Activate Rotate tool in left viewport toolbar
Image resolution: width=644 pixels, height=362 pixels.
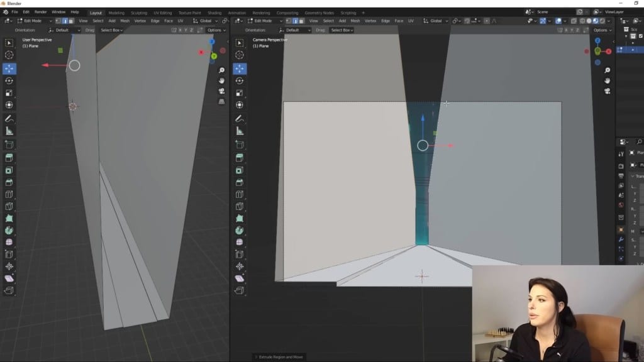pos(9,81)
